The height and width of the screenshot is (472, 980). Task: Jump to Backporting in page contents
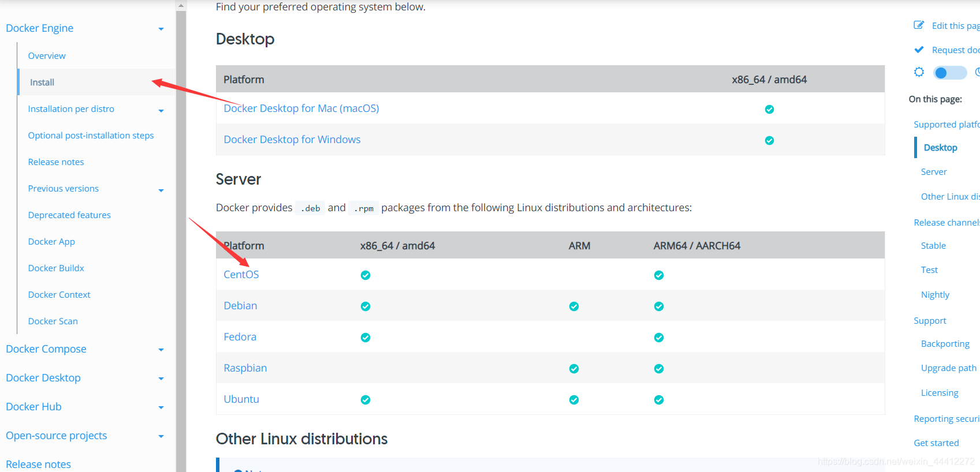coord(945,344)
